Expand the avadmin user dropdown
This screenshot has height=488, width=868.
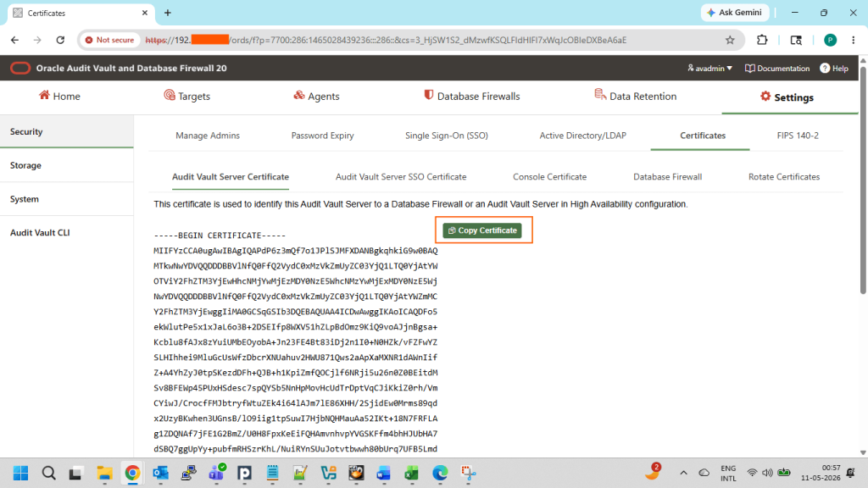pyautogui.click(x=709, y=68)
